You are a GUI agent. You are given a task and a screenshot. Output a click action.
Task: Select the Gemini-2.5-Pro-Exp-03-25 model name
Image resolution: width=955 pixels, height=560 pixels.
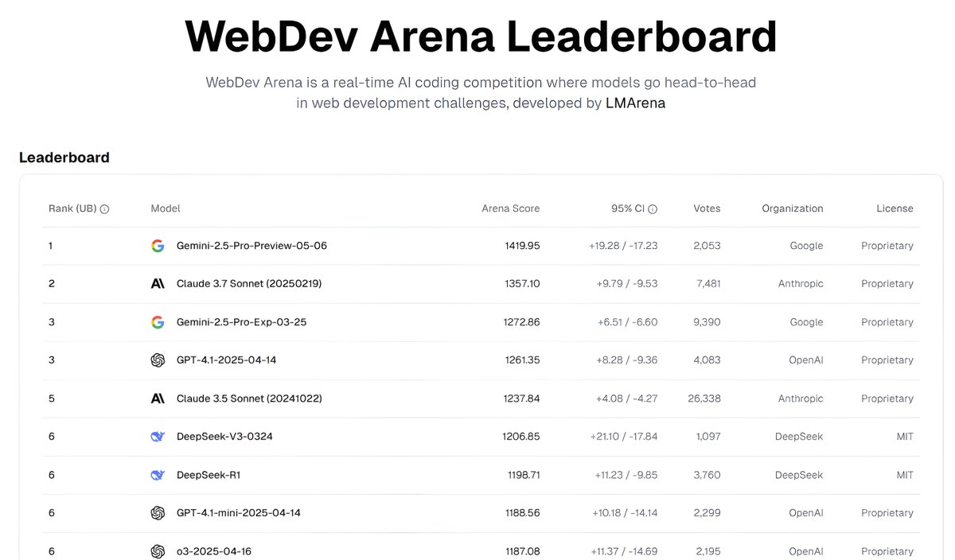(x=241, y=322)
